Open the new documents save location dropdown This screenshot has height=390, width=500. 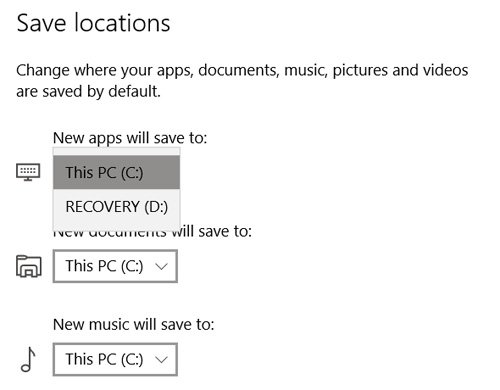click(115, 266)
